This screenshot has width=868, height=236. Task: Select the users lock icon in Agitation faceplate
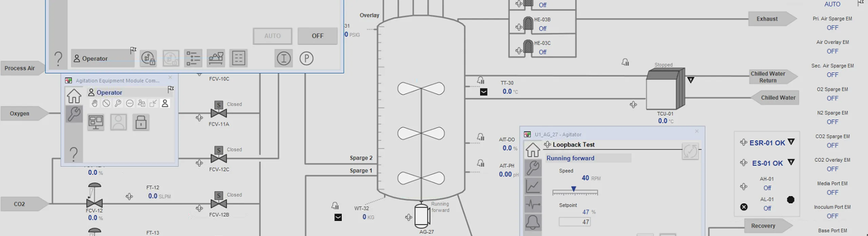(141, 103)
